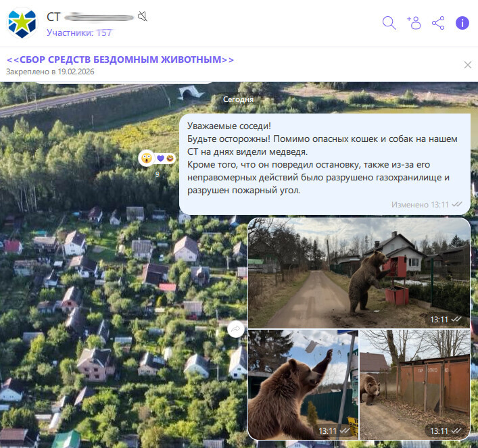Click the laughing emoji reaction
478x448 pixels.
point(170,158)
